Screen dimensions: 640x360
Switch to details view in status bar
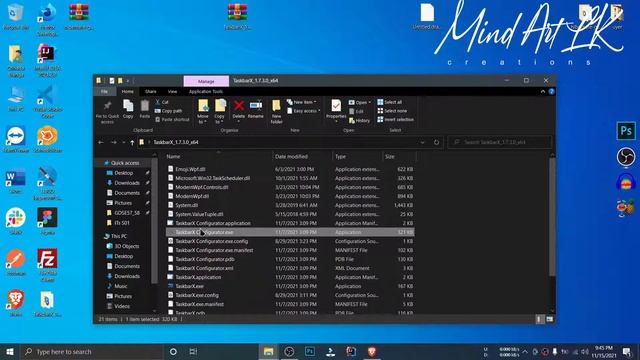pos(539,319)
